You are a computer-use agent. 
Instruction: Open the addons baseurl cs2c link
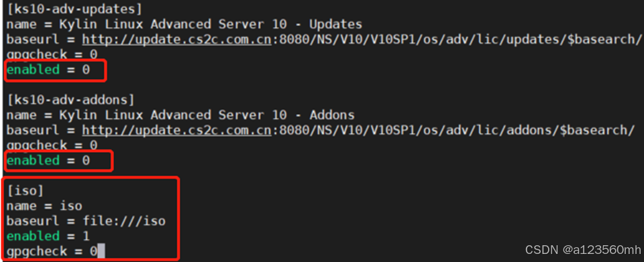pos(176,131)
